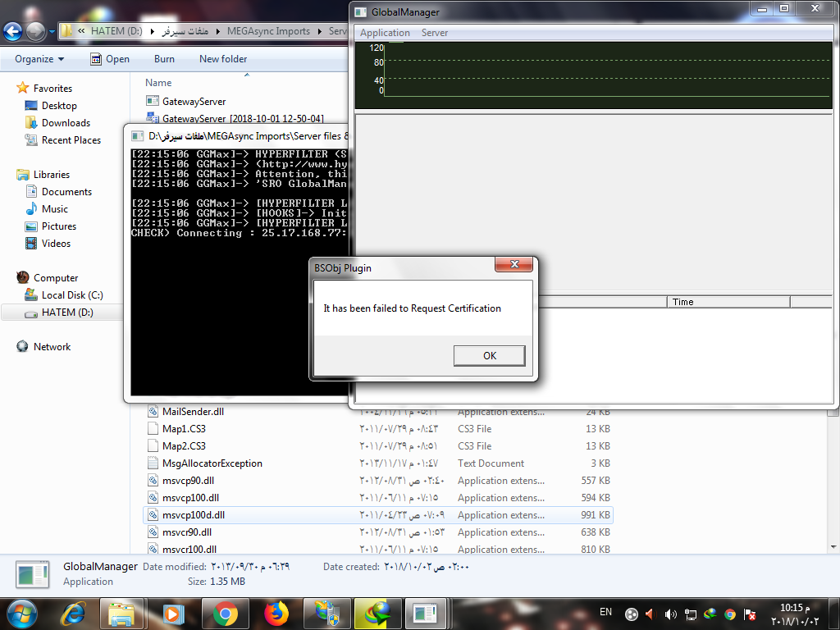Click the GlobalManager details pane thumbnail
Viewport: 840px width, 630px height.
32,573
